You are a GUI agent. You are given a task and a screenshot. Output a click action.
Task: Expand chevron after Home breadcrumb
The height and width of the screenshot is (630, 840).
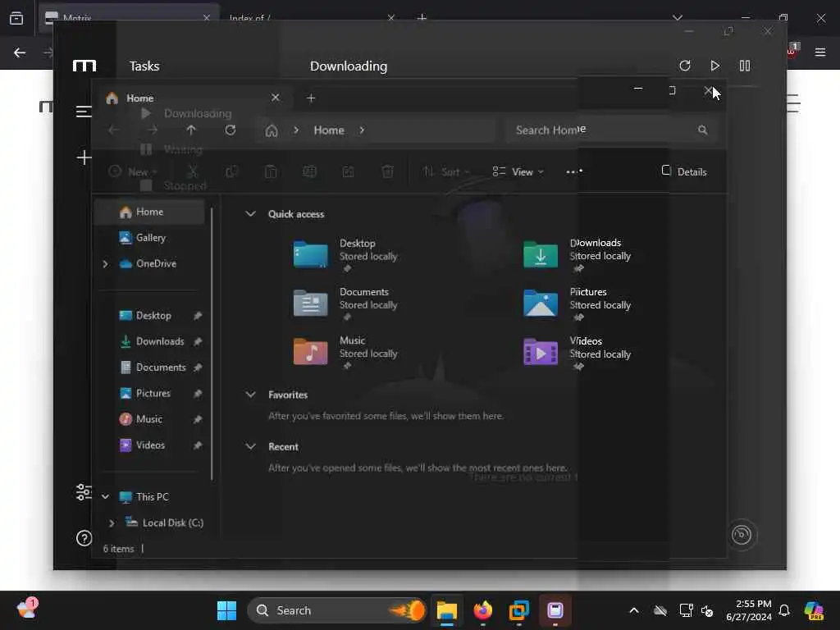[x=362, y=130]
